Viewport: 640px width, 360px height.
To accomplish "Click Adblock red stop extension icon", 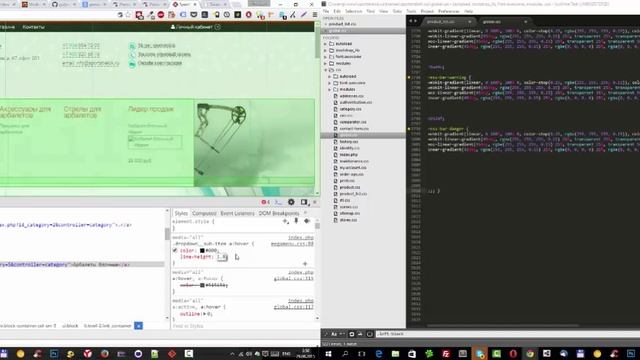I will pos(161,15).
